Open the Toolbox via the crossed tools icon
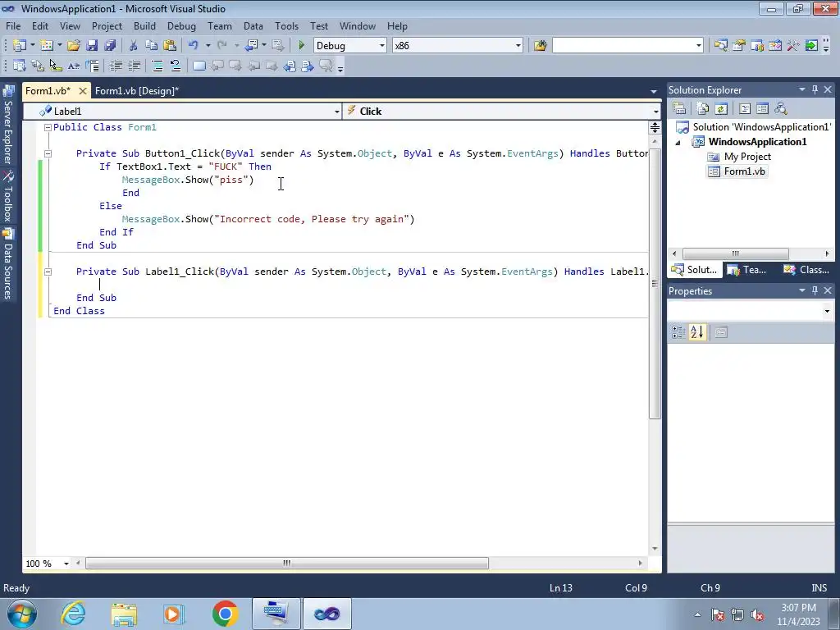 [x=793, y=46]
